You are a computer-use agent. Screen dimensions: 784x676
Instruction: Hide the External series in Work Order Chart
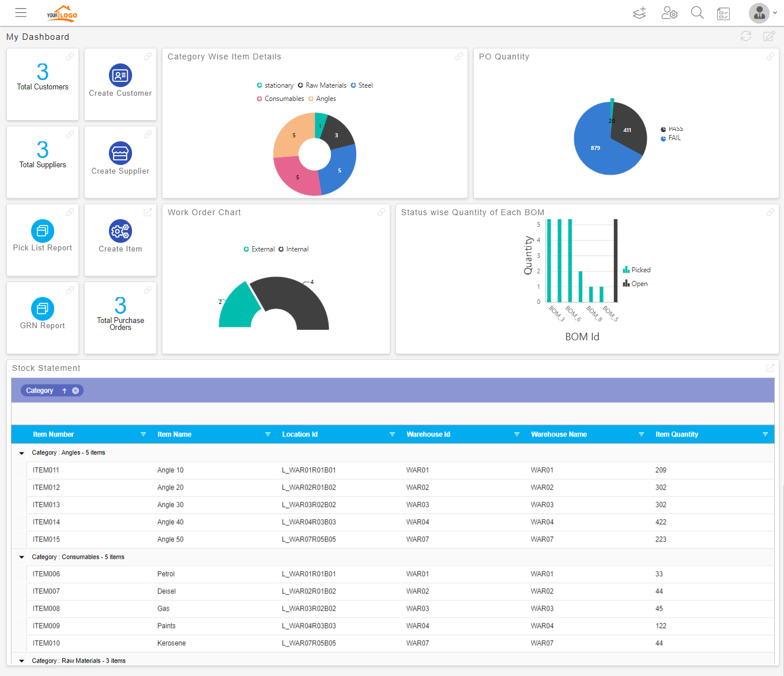coord(258,249)
